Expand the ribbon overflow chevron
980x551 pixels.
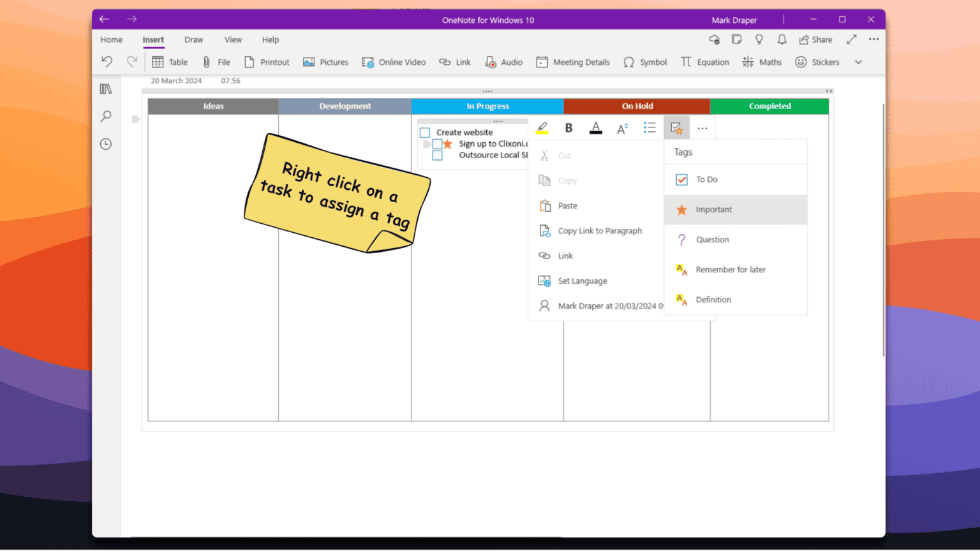coord(858,62)
